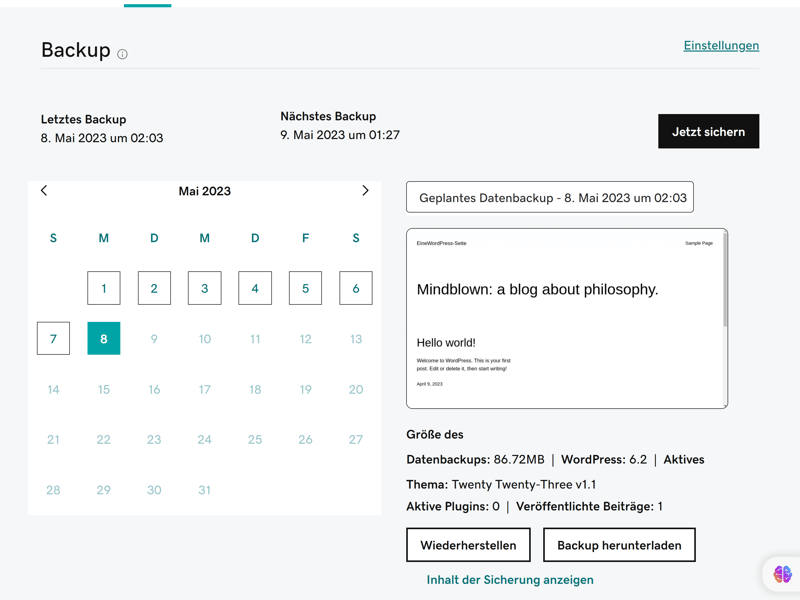
Task: Select May 1 in the calendar
Action: click(x=104, y=288)
